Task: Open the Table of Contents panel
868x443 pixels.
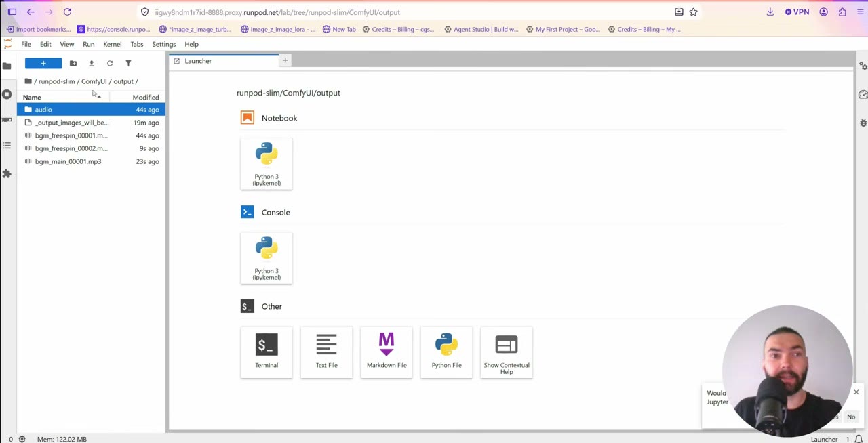Action: point(7,146)
